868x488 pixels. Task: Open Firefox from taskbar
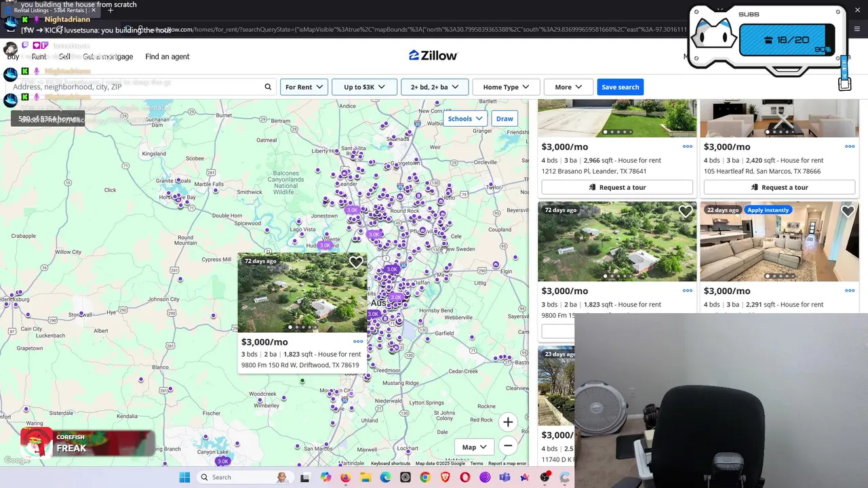(x=345, y=477)
